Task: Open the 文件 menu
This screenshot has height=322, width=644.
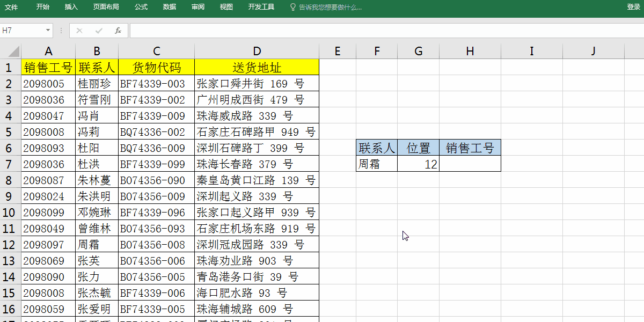Action: click(x=12, y=8)
